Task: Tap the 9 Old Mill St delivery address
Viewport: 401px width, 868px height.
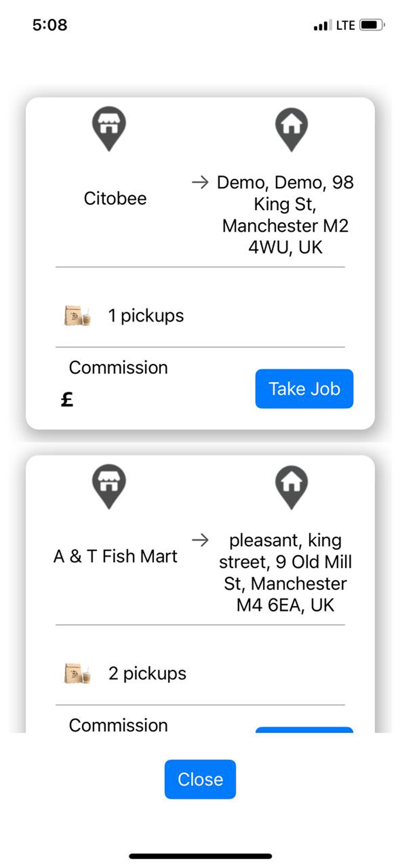Action: pyautogui.click(x=285, y=573)
